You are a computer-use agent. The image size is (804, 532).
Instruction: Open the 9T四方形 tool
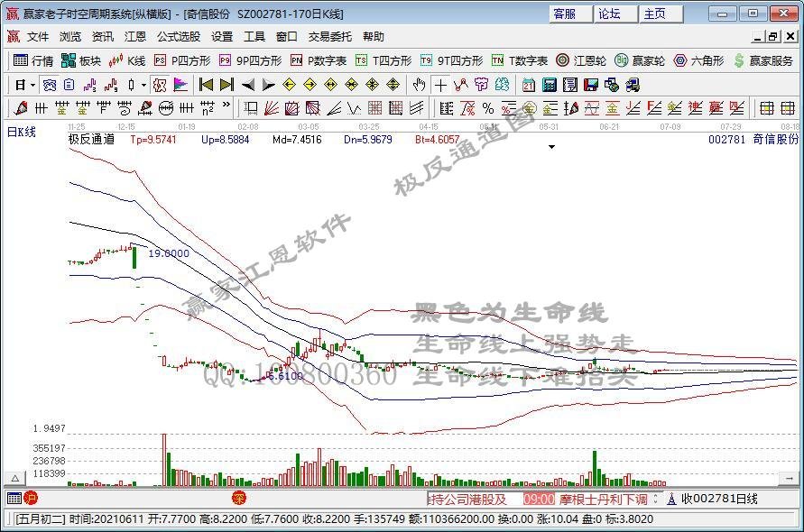pyautogui.click(x=451, y=61)
